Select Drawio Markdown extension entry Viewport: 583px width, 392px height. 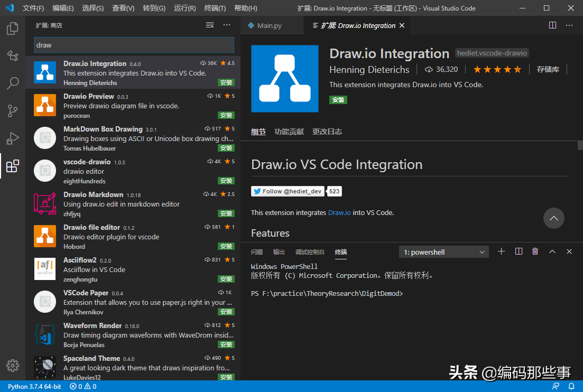(x=133, y=203)
